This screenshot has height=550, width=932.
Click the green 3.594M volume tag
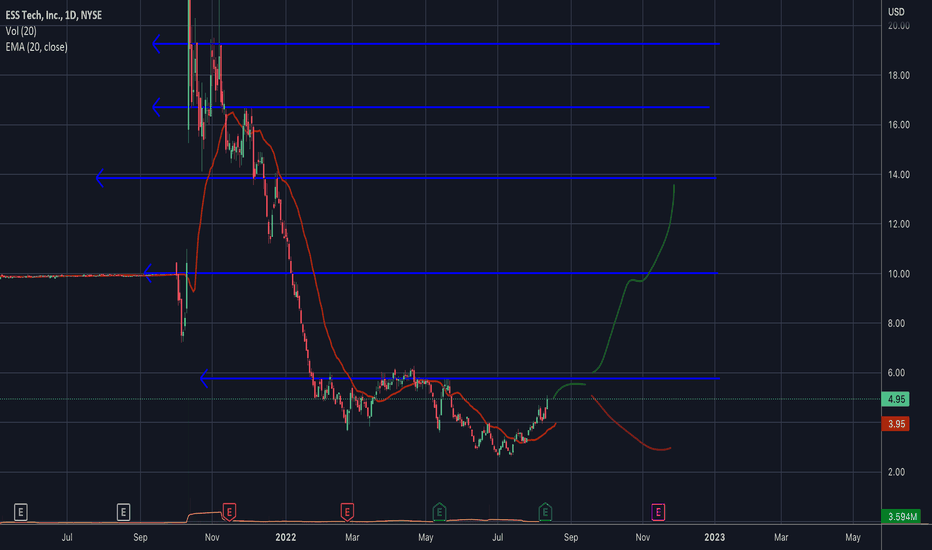click(x=902, y=517)
